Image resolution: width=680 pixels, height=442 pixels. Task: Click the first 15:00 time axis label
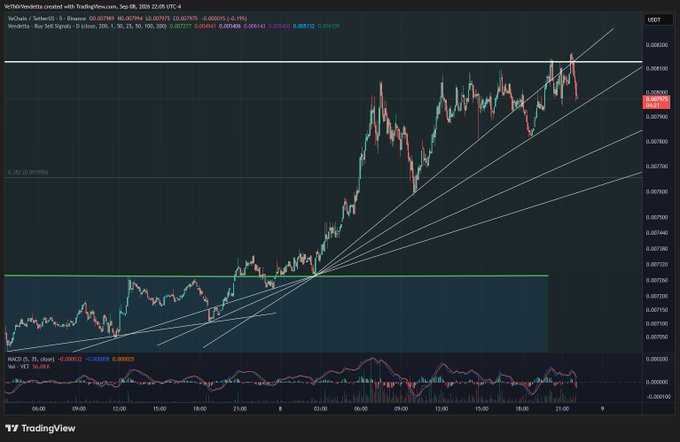tap(160, 409)
